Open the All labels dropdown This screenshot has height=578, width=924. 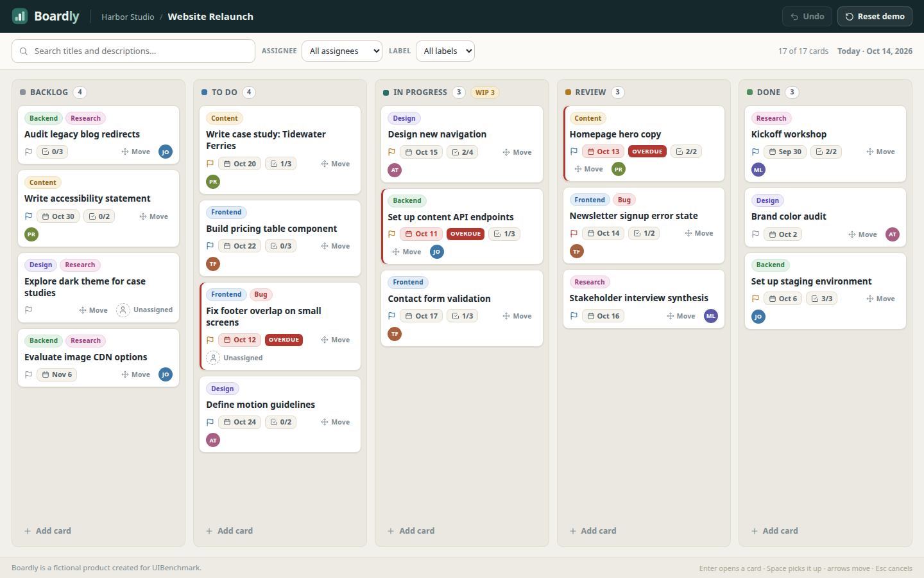pyautogui.click(x=445, y=51)
